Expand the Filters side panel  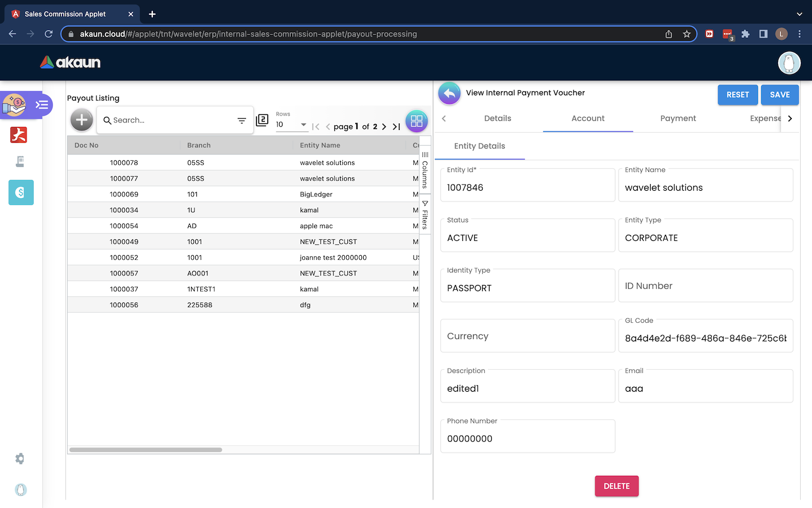point(425,215)
